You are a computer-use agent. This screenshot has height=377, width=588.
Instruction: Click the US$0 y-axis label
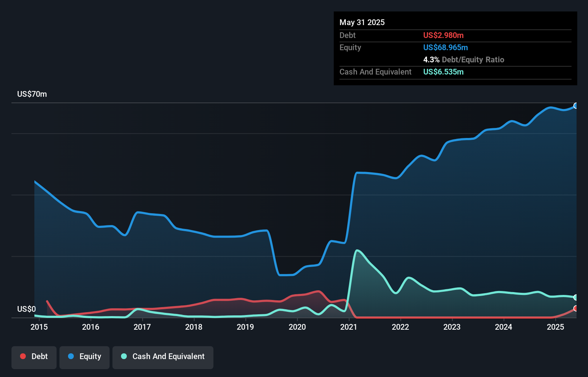(26, 309)
